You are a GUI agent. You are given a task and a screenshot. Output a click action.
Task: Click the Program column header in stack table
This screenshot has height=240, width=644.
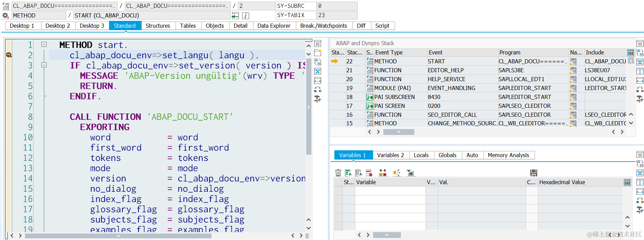click(x=533, y=52)
